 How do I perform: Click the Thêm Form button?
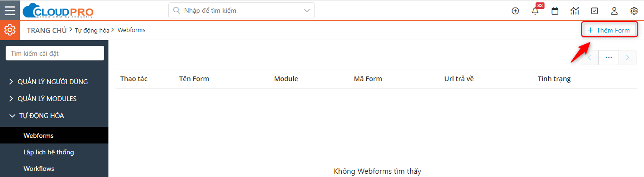point(609,30)
